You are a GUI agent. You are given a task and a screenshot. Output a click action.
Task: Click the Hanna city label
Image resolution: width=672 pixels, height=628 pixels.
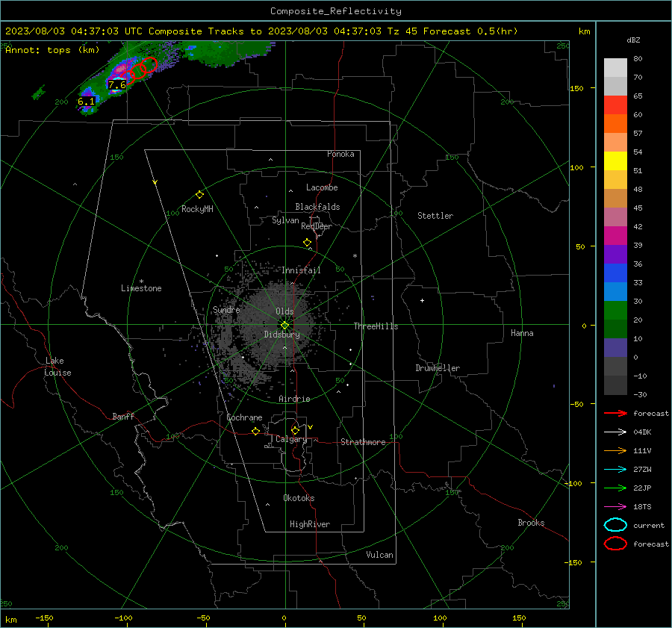[522, 333]
